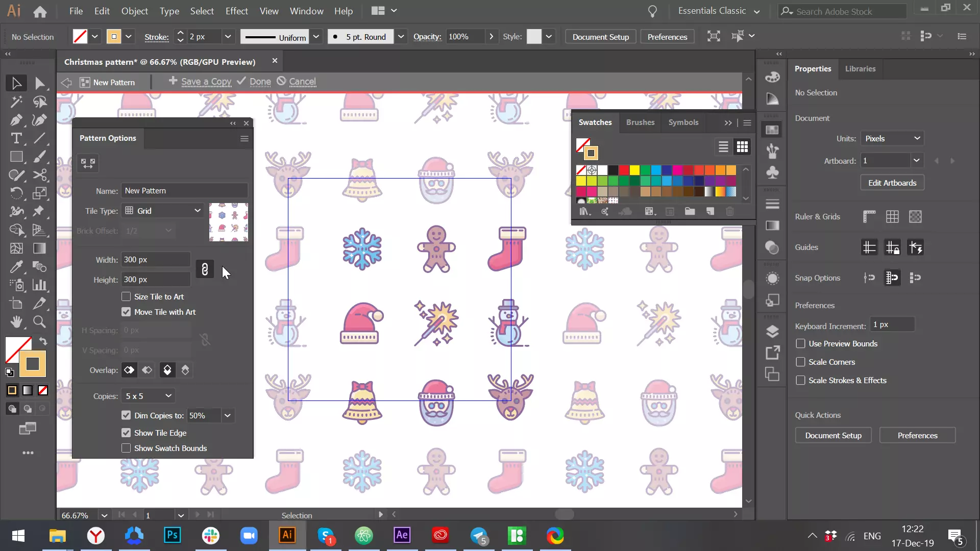Click the Edit Artboards button
The height and width of the screenshot is (551, 980).
(x=892, y=183)
